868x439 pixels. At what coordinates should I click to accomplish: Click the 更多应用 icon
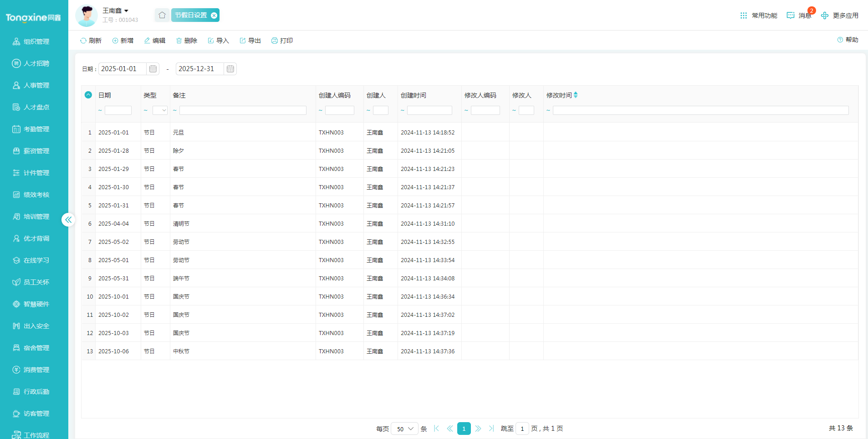pos(825,15)
